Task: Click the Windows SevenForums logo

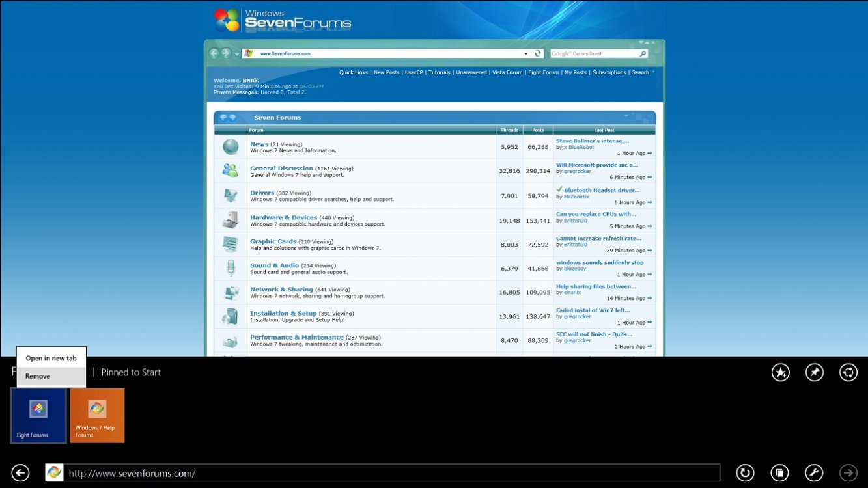Action: coord(283,20)
